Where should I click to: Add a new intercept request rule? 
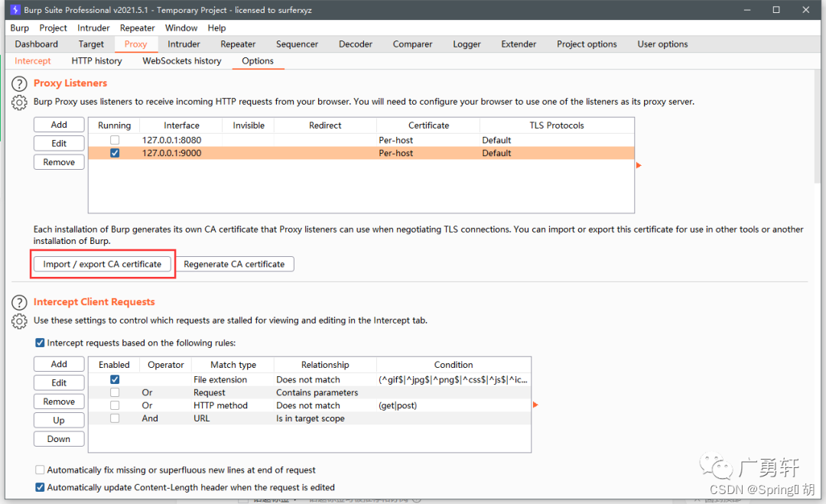[59, 364]
